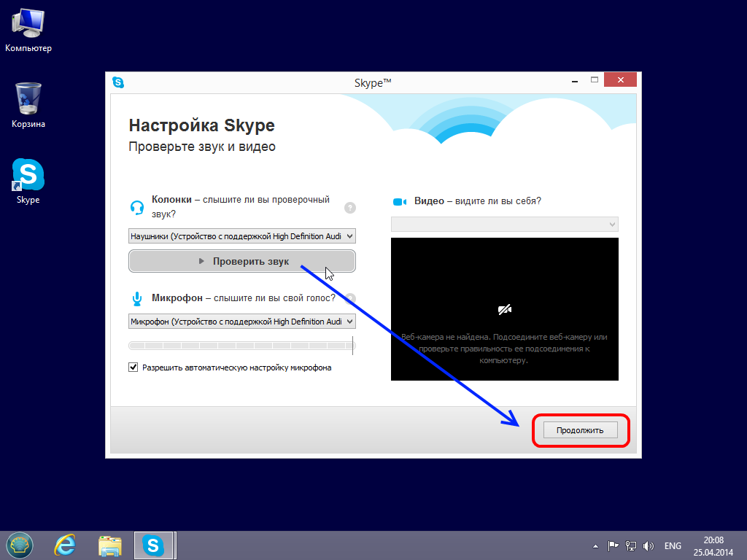The image size is (747, 560).
Task: Click the Видео – видите ли вы себя? label
Action: 477,201
